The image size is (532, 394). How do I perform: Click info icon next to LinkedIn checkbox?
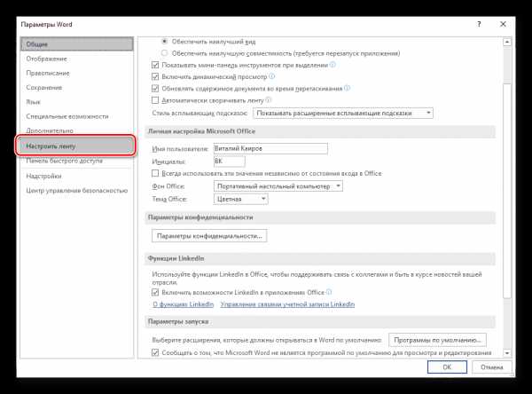tap(329, 292)
